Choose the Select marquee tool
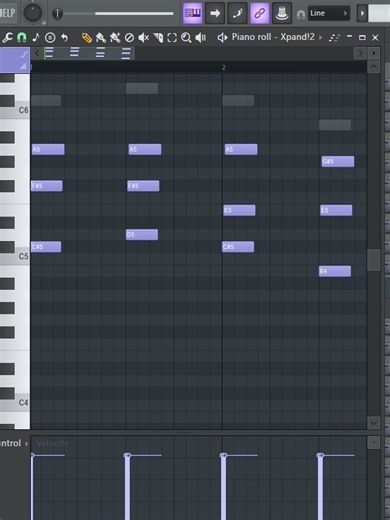This screenshot has width=390, height=520. [172, 38]
